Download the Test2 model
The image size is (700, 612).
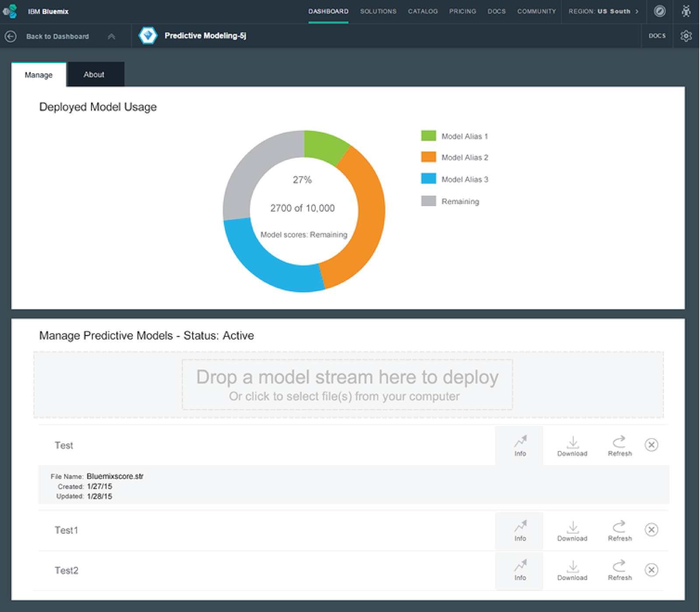[572, 570]
